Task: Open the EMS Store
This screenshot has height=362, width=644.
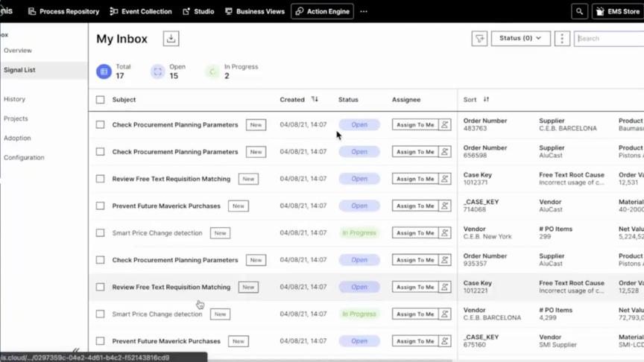Action: 618,11
